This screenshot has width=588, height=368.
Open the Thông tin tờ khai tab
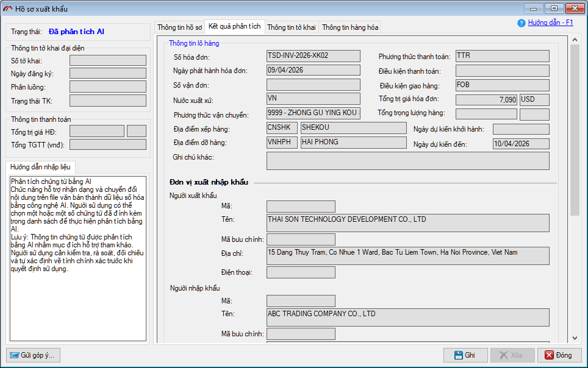[292, 27]
